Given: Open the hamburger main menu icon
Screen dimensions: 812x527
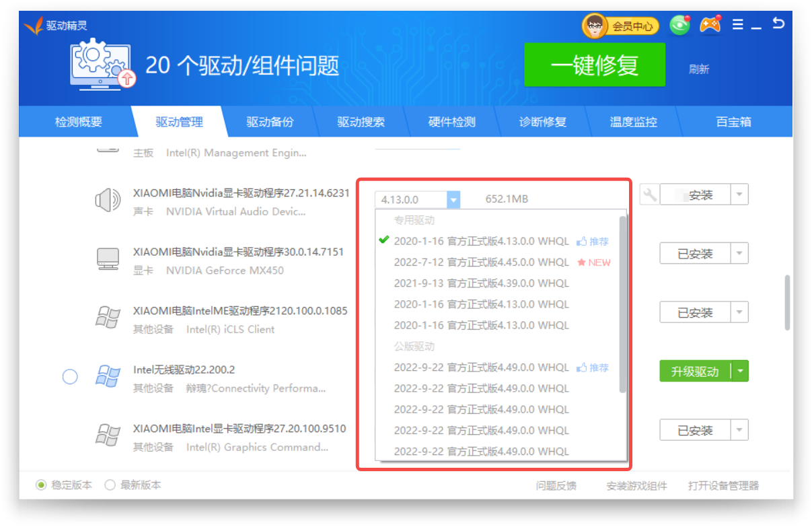Looking at the screenshot, I should pyautogui.click(x=738, y=25).
